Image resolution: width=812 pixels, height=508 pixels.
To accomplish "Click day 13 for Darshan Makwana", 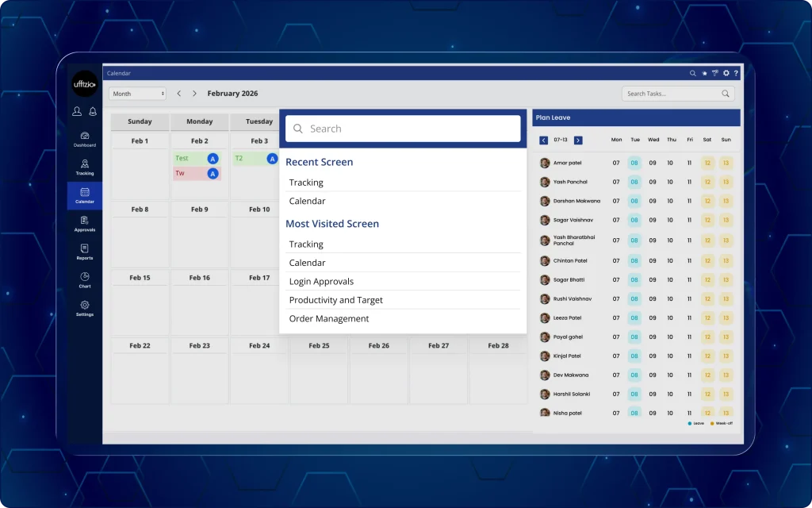I will coord(726,201).
